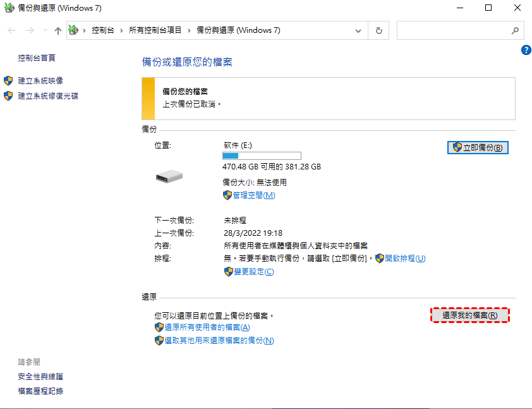Expand chevron after 控制台 breadcrumb

coord(121,30)
